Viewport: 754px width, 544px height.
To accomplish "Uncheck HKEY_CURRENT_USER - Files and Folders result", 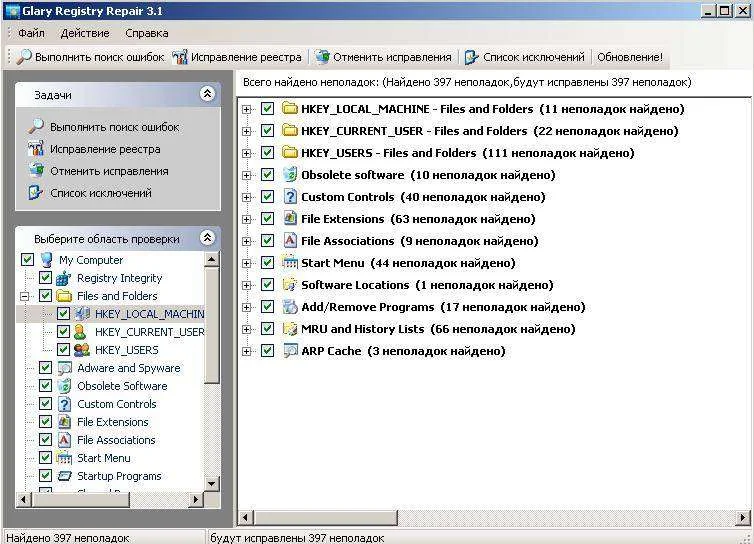I will 267,130.
